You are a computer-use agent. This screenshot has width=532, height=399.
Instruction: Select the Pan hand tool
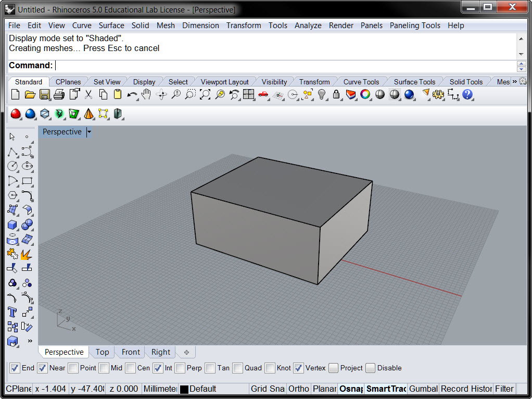146,94
